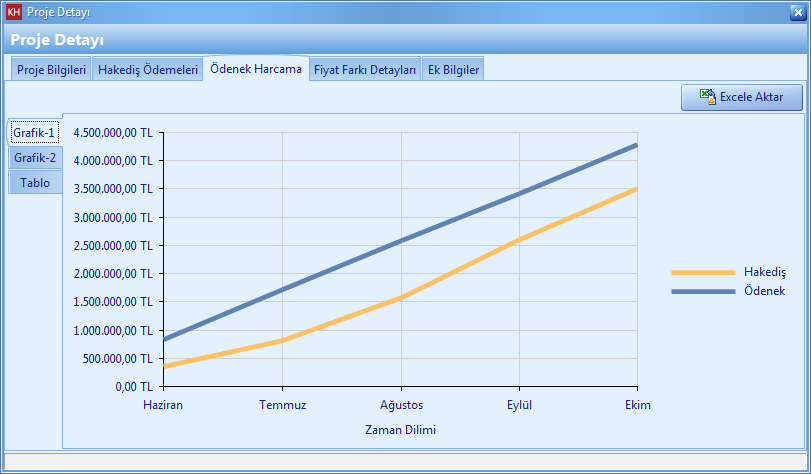Switch to the Tablo side tab

tap(35, 183)
